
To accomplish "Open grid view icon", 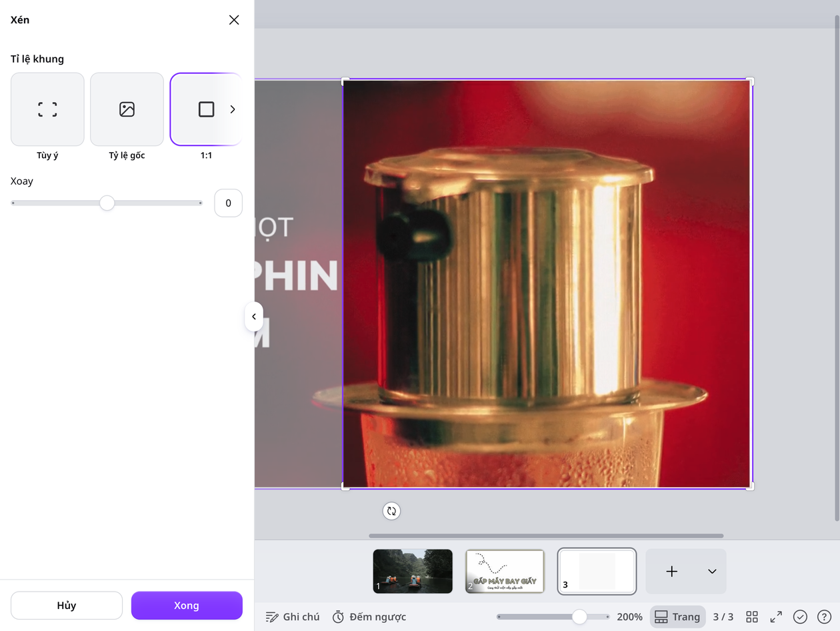I will (x=752, y=617).
